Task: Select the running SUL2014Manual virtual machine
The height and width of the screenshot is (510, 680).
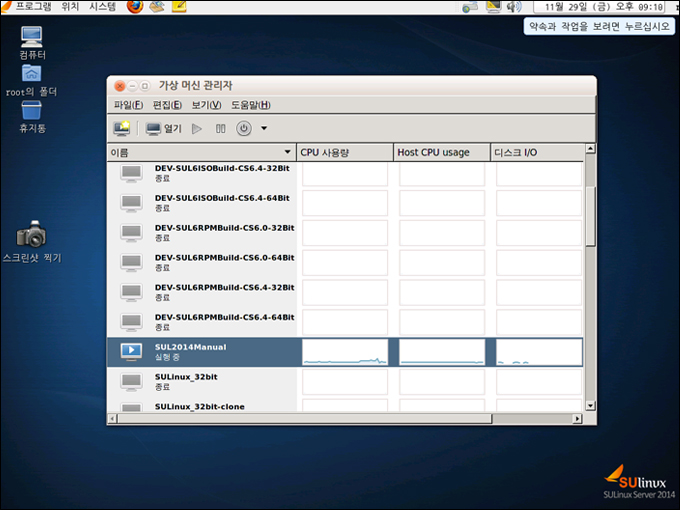Action: click(200, 352)
